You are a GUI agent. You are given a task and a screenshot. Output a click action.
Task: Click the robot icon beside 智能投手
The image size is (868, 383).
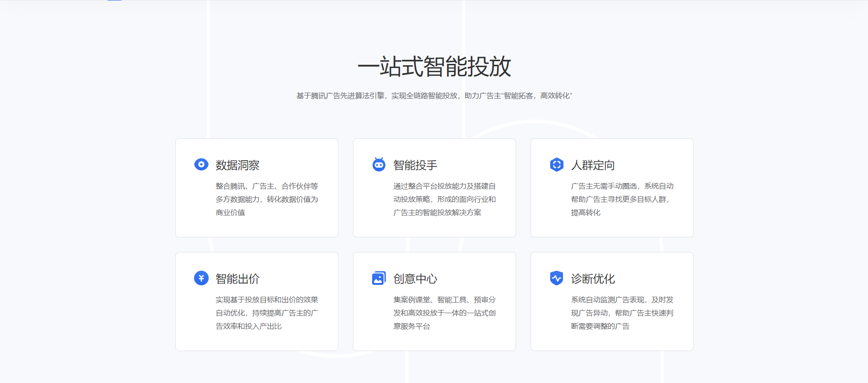pyautogui.click(x=379, y=164)
